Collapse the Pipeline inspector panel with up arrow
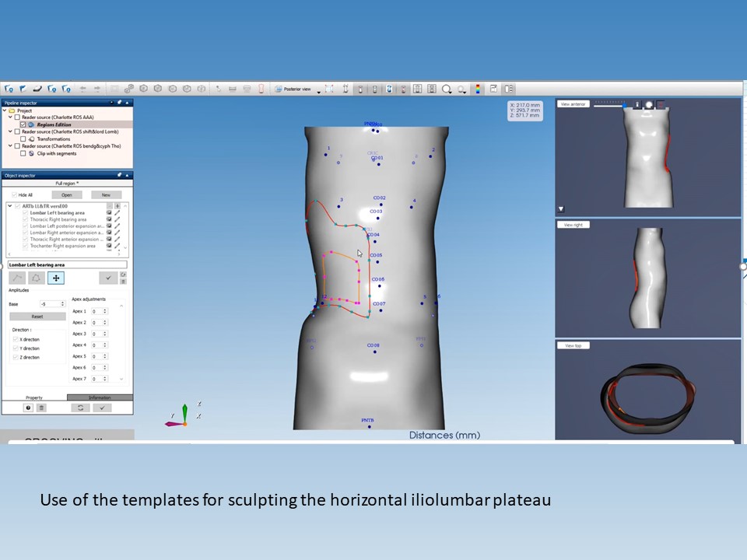 (127, 103)
